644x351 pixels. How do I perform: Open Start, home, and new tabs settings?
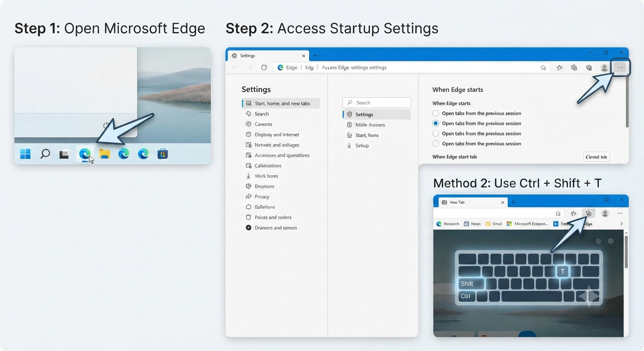[x=281, y=103]
